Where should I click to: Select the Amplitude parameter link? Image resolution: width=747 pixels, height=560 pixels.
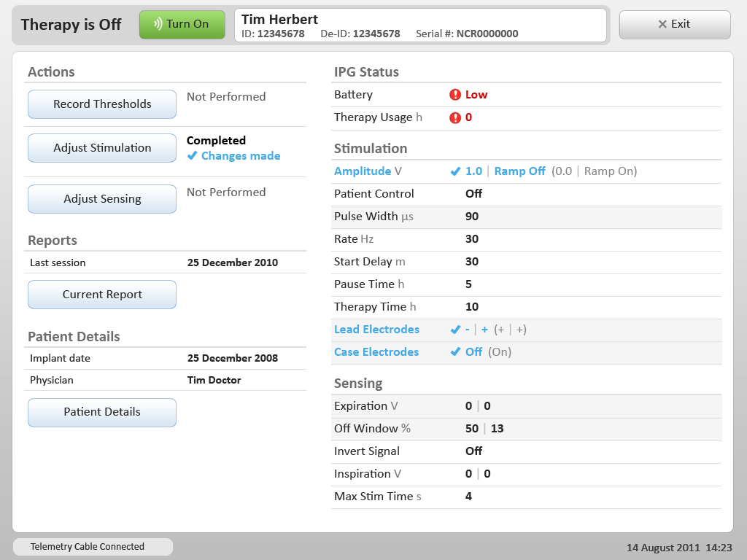(x=363, y=171)
